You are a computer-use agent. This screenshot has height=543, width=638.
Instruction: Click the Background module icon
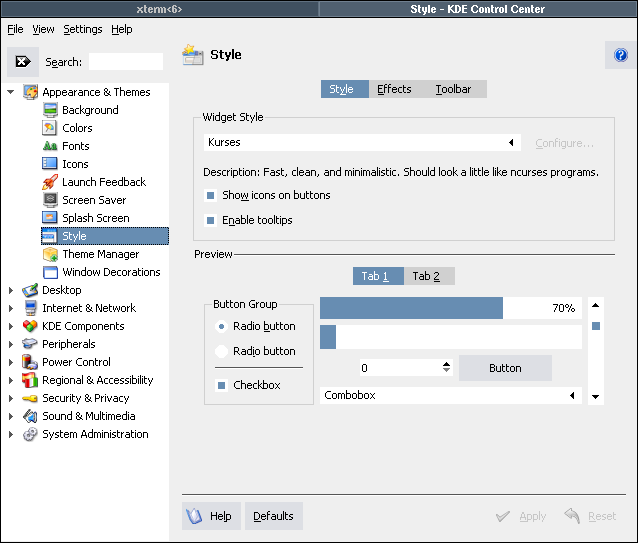pyautogui.click(x=50, y=110)
